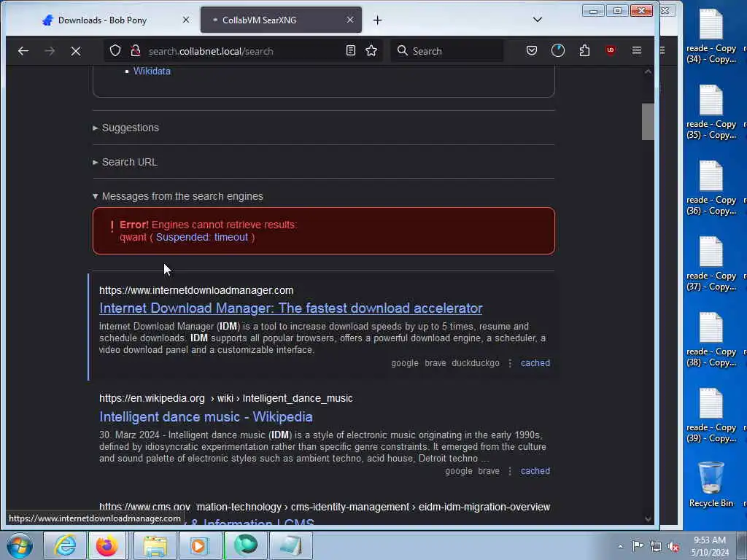Click the insecure connection padlock icon
The width and height of the screenshot is (747, 560).
tap(136, 50)
